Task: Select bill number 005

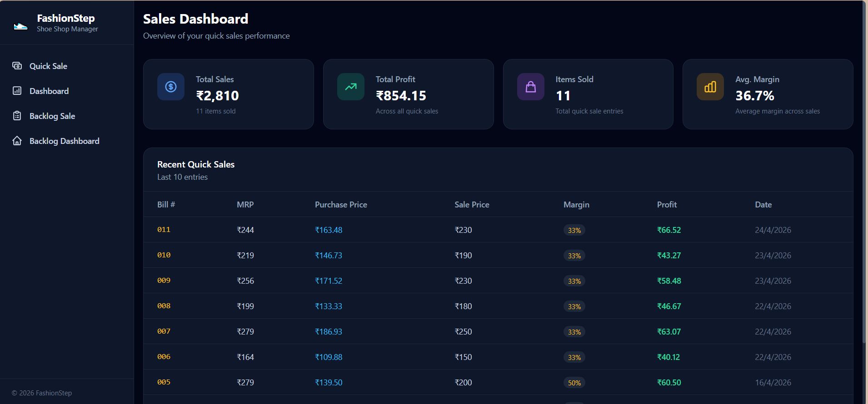Action: [164, 382]
